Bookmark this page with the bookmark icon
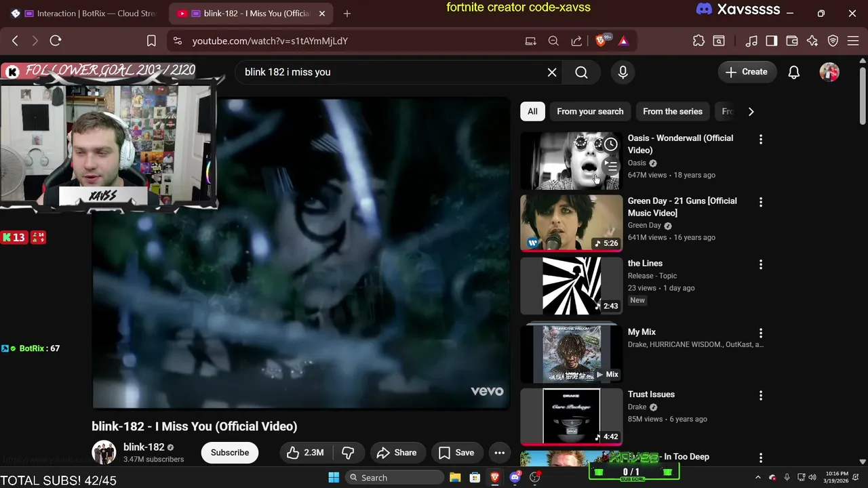868x488 pixels. [x=151, y=41]
